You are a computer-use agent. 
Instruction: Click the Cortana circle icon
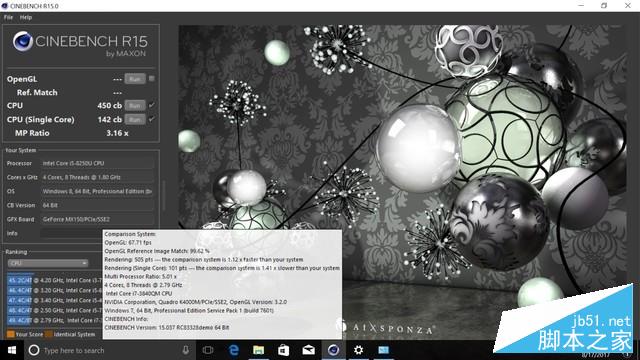(34, 350)
